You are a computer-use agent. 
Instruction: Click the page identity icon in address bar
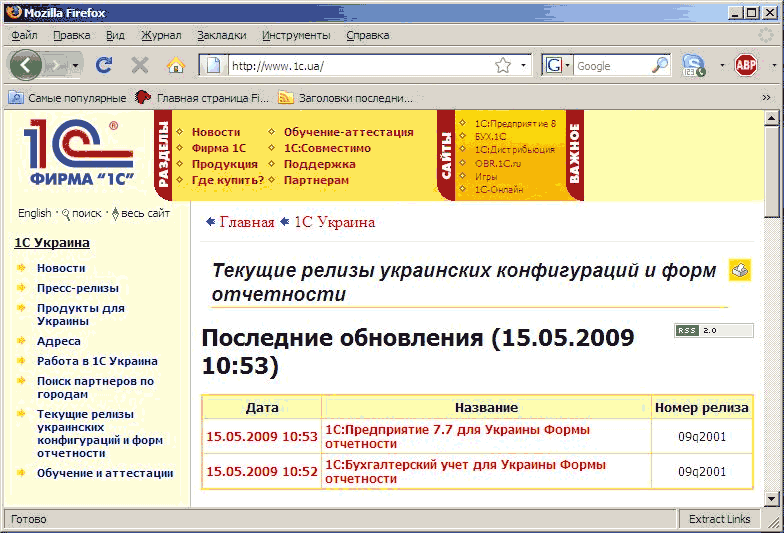[214, 66]
